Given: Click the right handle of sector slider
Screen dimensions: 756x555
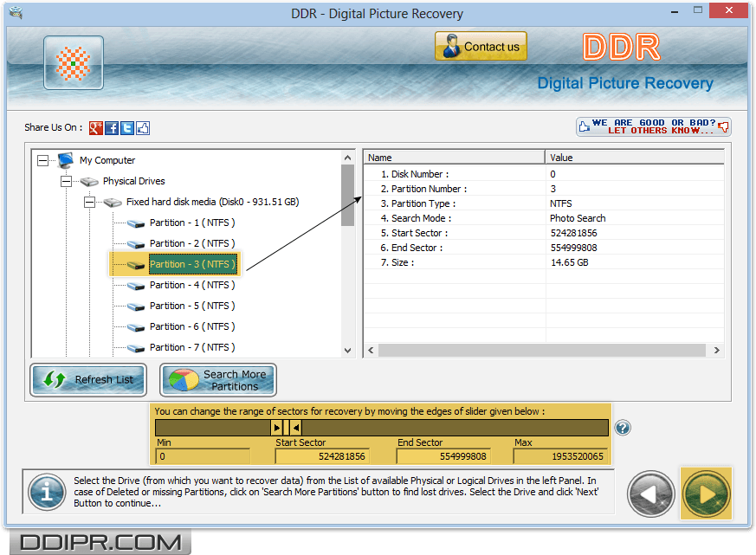Looking at the screenshot, I should click(x=296, y=428).
